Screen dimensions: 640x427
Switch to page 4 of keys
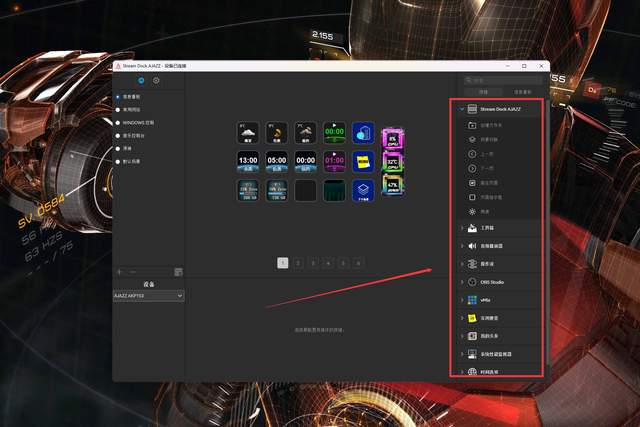(x=328, y=263)
